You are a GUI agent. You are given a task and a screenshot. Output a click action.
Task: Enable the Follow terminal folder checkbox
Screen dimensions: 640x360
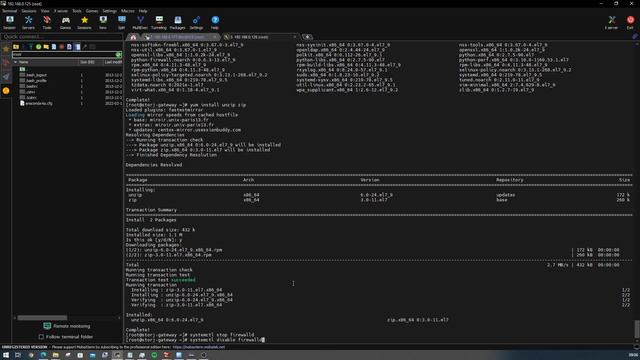click(41, 337)
